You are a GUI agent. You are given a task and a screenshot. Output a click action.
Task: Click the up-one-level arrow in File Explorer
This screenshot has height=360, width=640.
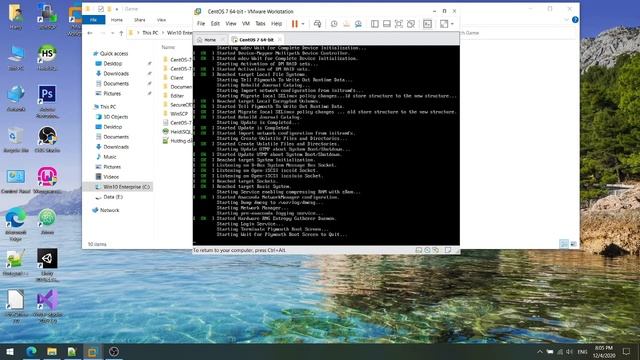point(121,33)
